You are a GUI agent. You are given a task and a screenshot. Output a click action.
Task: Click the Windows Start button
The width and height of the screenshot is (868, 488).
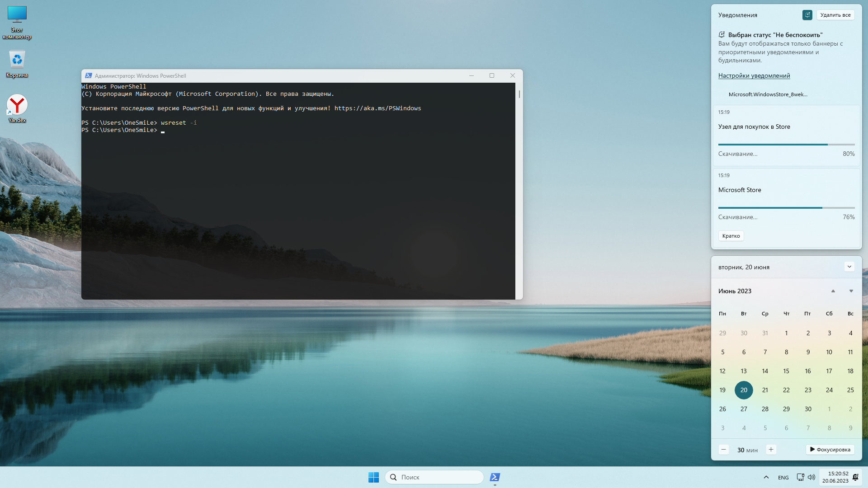click(373, 477)
